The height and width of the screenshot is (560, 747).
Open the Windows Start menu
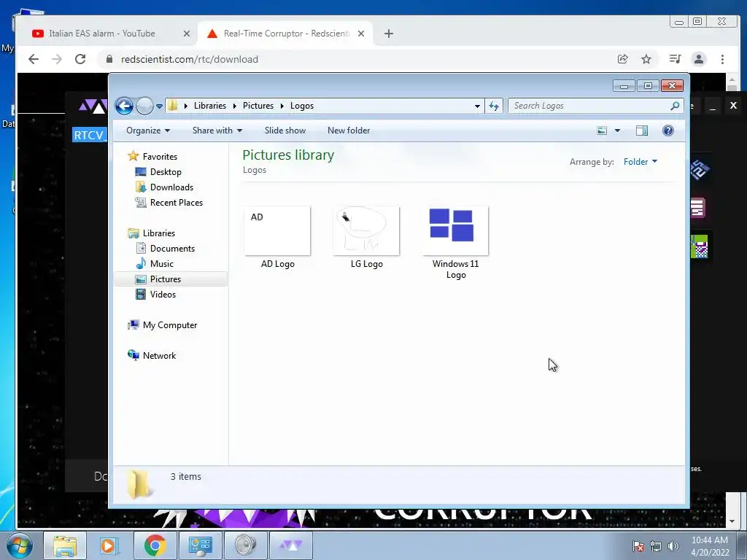19,545
